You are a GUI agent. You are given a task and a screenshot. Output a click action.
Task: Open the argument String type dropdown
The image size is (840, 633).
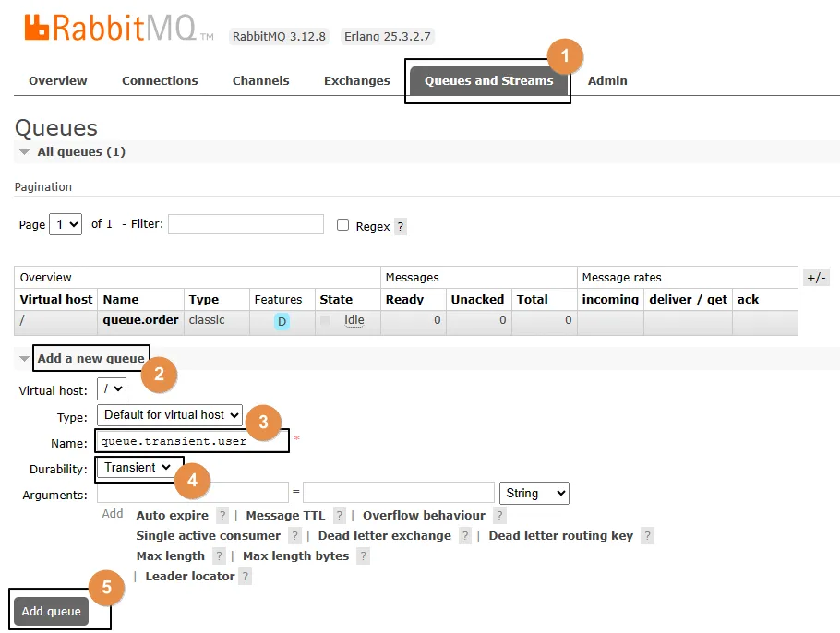[x=534, y=494]
